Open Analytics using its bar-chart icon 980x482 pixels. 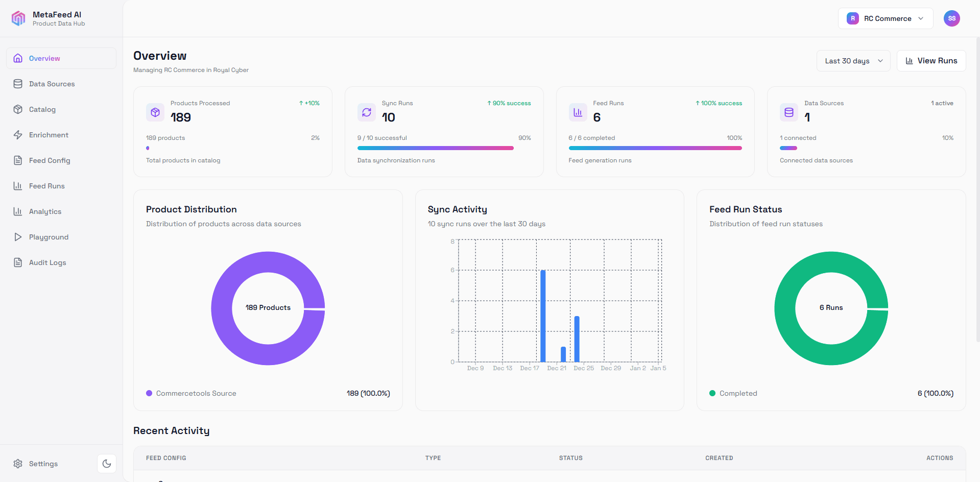[18, 211]
